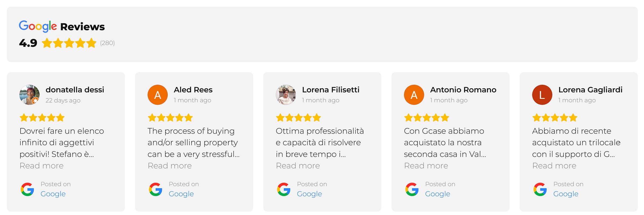Click Google G icon in Lorena Gagliardi's card
Viewport: 644px width, 215px height.
[x=540, y=189]
